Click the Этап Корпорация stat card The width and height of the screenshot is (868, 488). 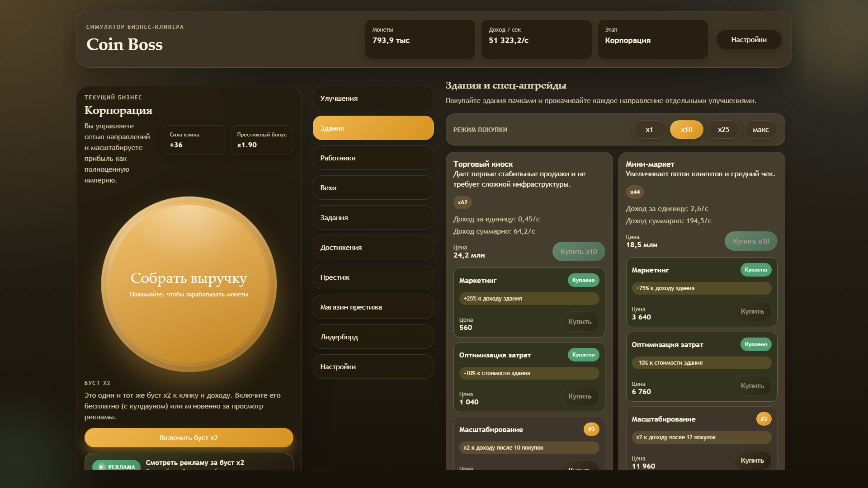(653, 39)
